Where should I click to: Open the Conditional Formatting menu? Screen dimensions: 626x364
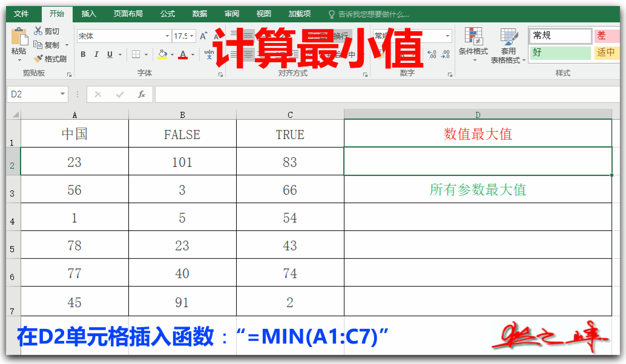tap(473, 45)
